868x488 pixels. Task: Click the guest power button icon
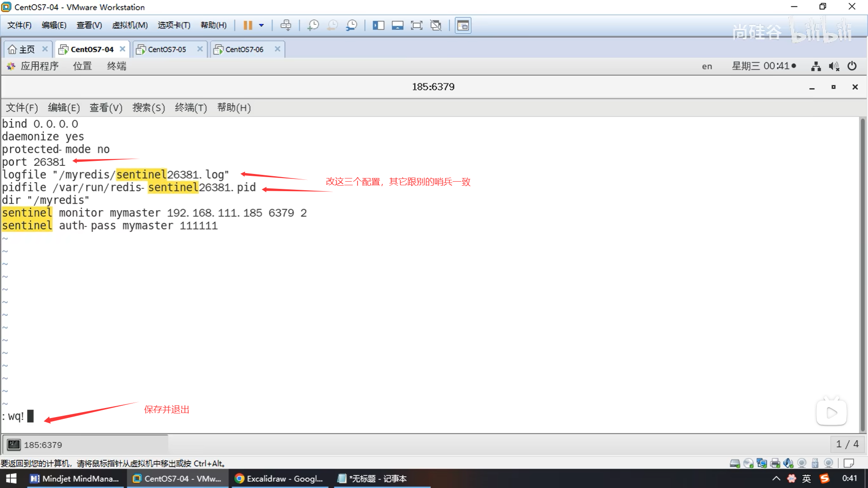coord(852,66)
